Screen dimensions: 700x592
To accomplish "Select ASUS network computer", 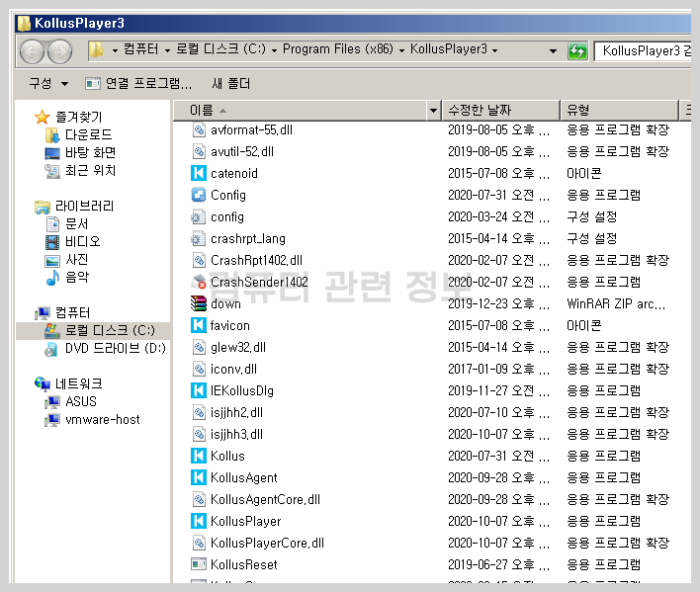I will point(81,402).
